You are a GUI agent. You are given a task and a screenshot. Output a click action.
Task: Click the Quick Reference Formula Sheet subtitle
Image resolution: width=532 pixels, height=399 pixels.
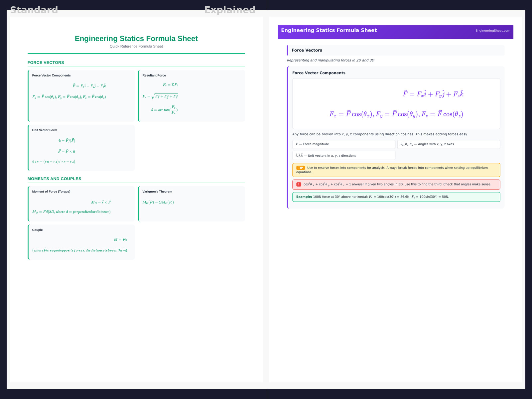click(x=136, y=46)
